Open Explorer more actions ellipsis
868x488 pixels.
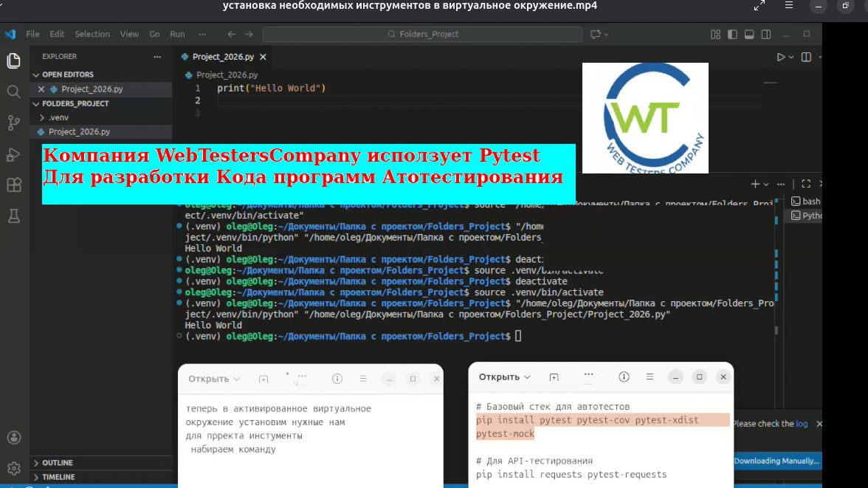(157, 57)
